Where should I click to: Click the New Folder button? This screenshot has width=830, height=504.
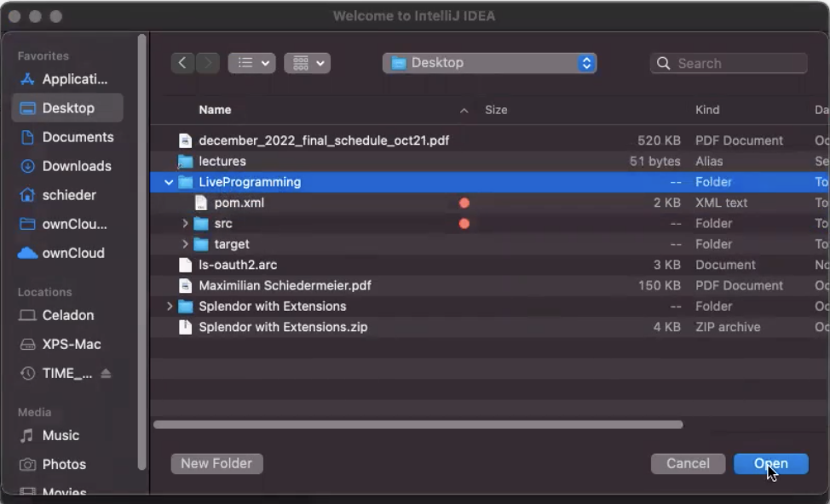(x=216, y=463)
